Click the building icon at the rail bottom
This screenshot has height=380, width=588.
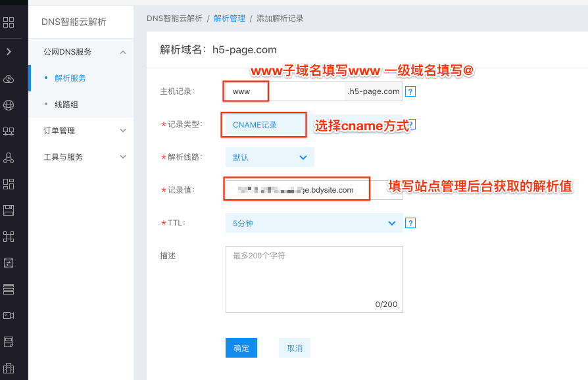coord(9,368)
